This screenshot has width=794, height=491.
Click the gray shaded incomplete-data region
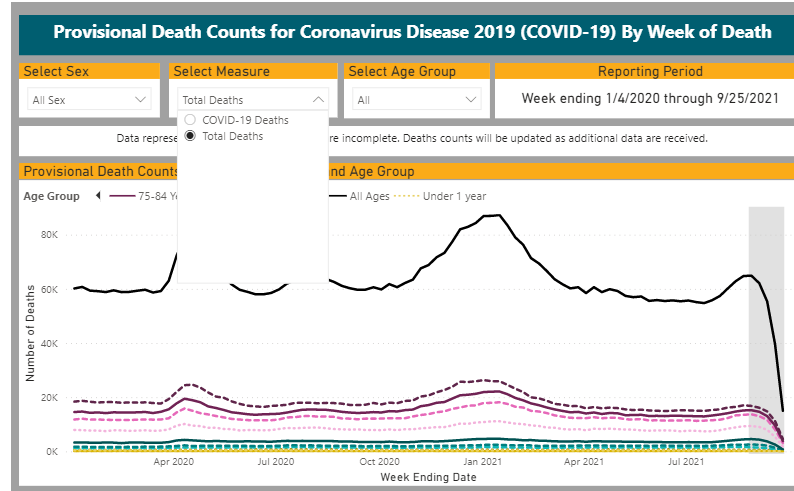[x=766, y=300]
